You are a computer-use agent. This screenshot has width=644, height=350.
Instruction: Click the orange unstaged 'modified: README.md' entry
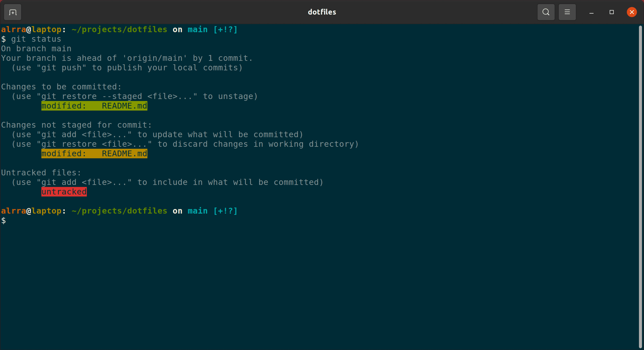94,154
